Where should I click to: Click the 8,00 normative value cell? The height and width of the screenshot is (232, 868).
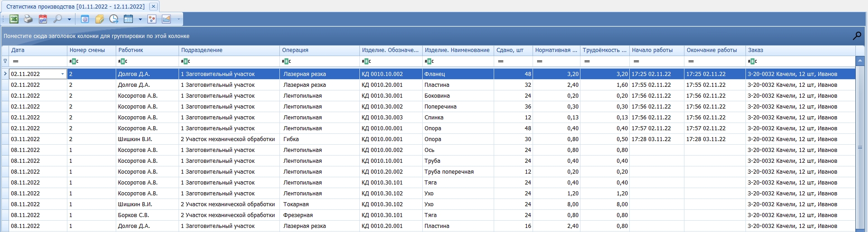coord(557,204)
